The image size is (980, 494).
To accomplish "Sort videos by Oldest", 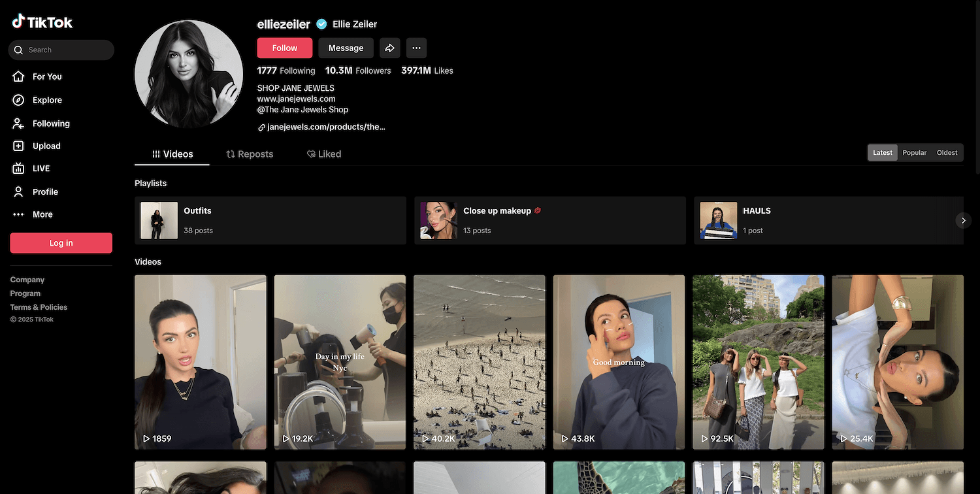I will point(947,153).
